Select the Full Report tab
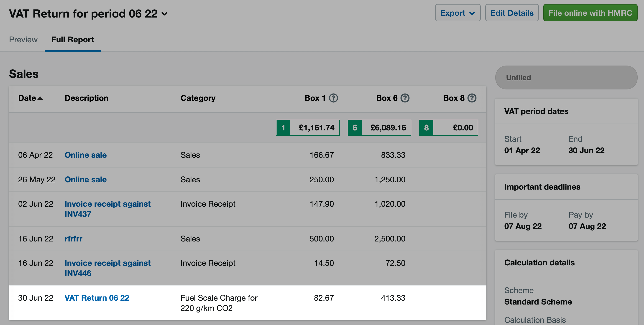The image size is (644, 325). [x=72, y=39]
